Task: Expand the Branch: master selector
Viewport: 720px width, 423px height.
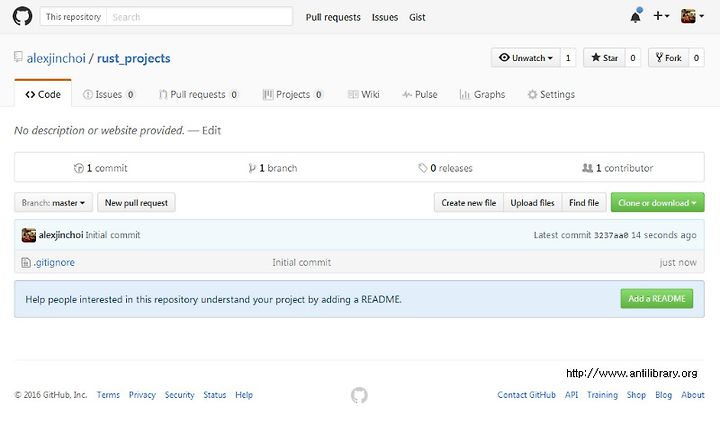Action: [53, 203]
